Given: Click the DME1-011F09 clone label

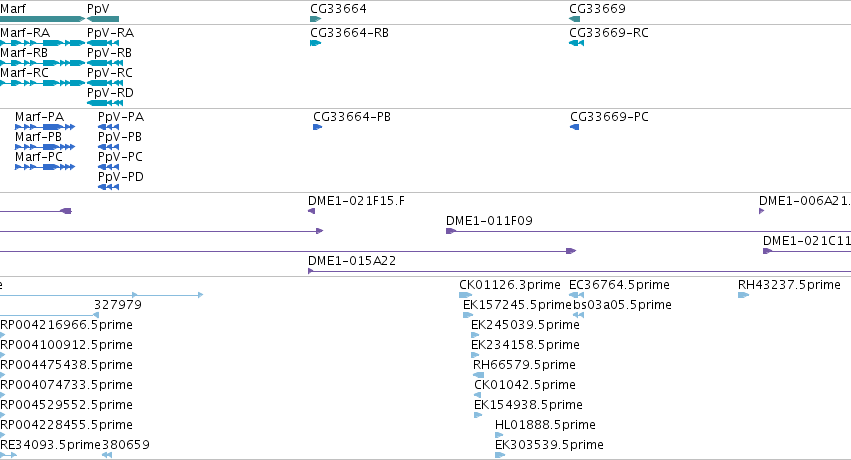Looking at the screenshot, I should coord(489,221).
